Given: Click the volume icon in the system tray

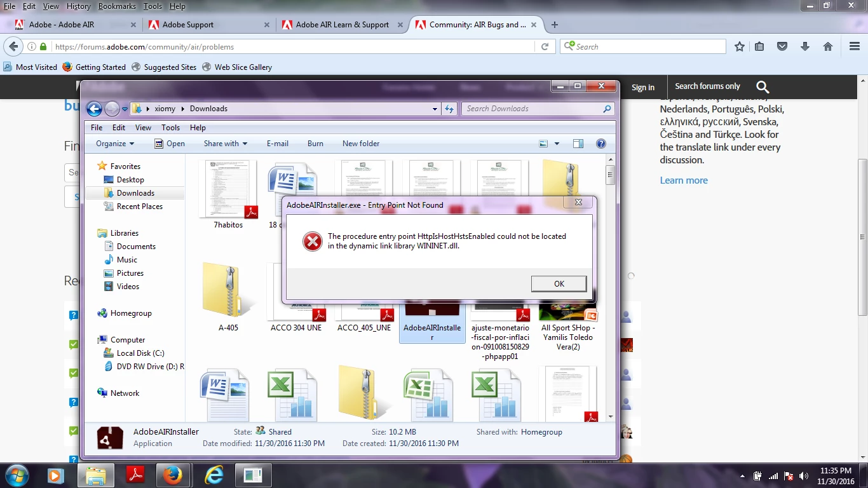Looking at the screenshot, I should (804, 475).
